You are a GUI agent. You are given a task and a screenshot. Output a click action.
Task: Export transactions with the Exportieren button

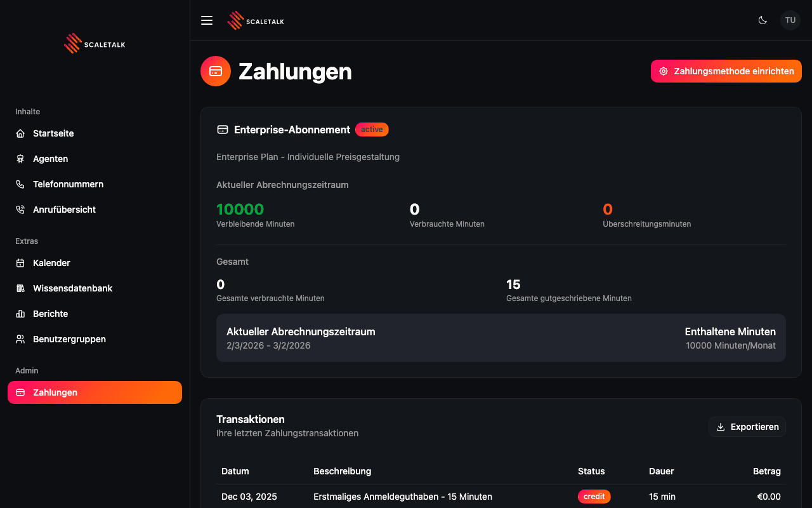(747, 427)
